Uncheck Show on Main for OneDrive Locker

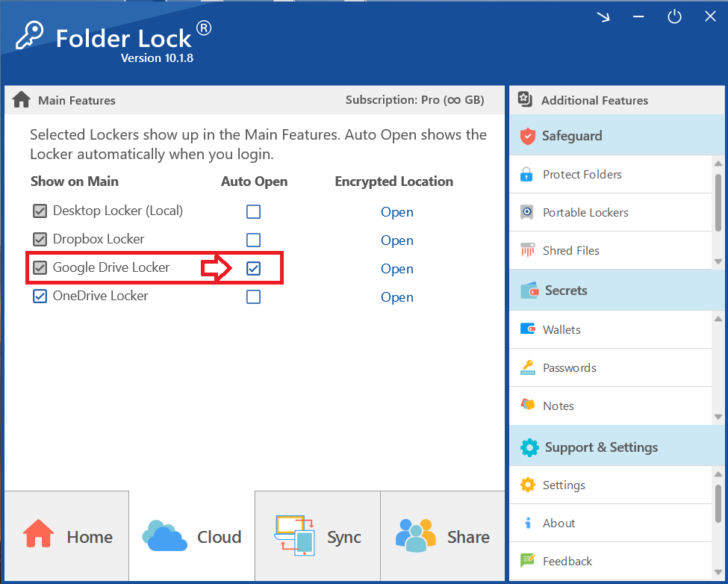pos(40,296)
